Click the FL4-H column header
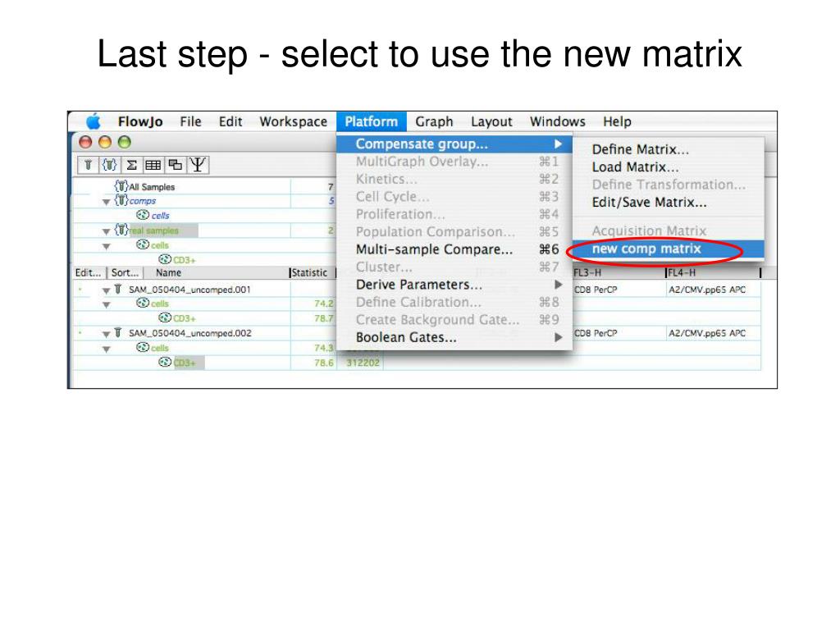840x630 pixels. (x=682, y=272)
